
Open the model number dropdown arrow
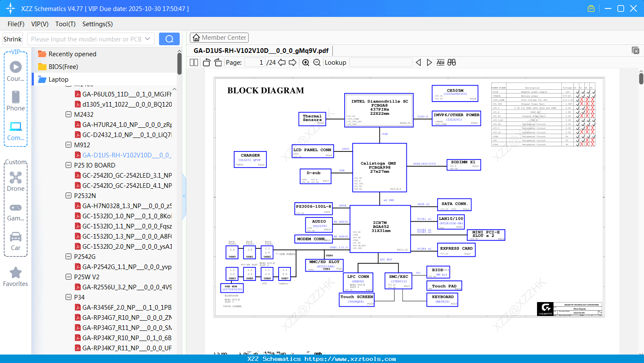pyautogui.click(x=148, y=39)
